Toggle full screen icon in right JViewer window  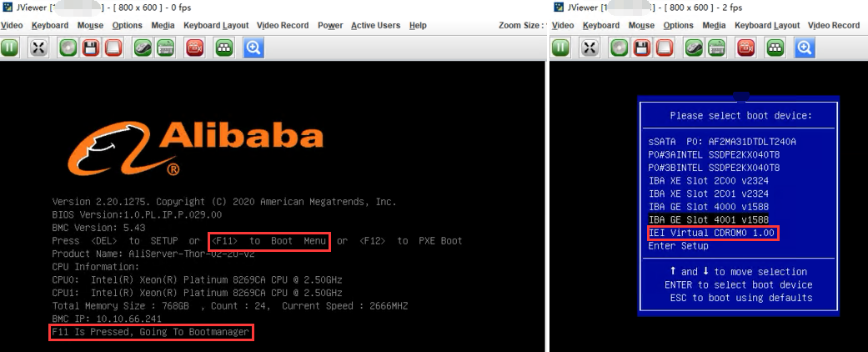pos(589,48)
